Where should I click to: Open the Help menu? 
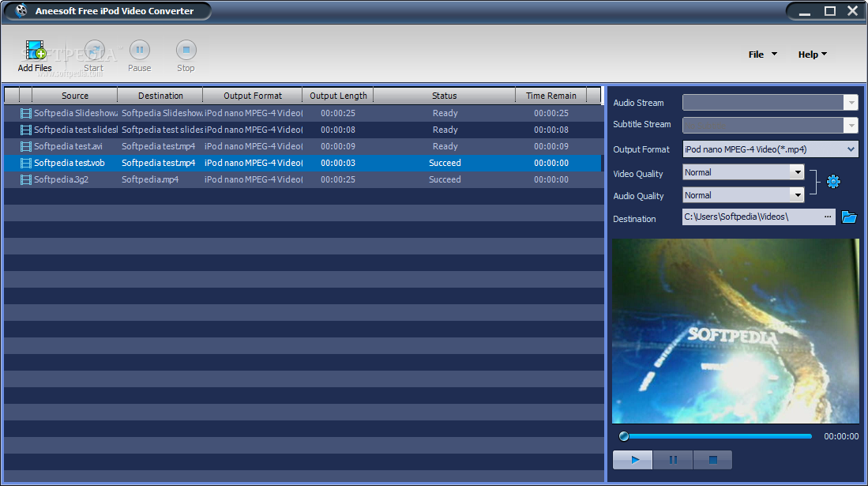[812, 55]
